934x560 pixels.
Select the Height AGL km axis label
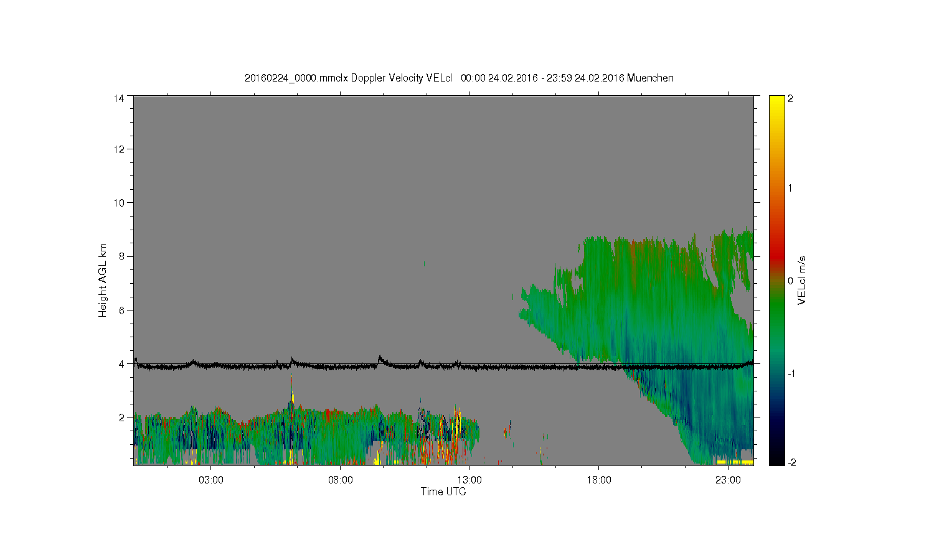(103, 280)
